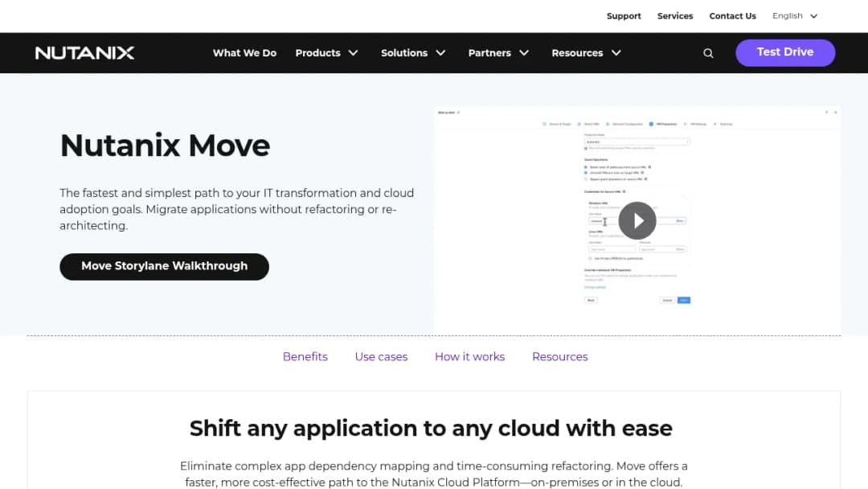The width and height of the screenshot is (868, 489).
Task: Expand the Products menu chevron
Action: (353, 52)
